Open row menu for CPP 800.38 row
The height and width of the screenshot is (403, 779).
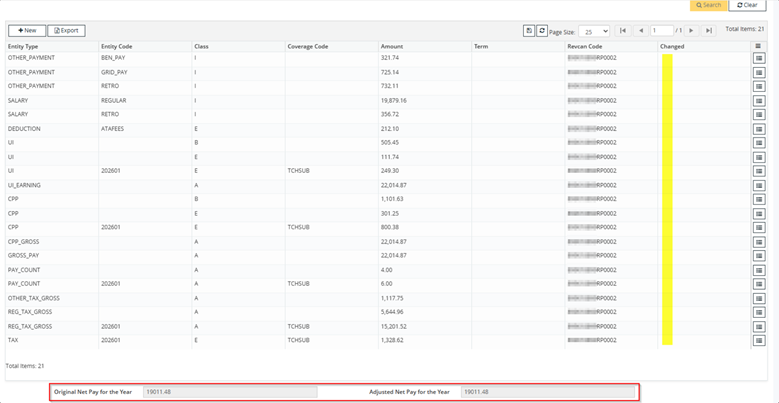759,228
